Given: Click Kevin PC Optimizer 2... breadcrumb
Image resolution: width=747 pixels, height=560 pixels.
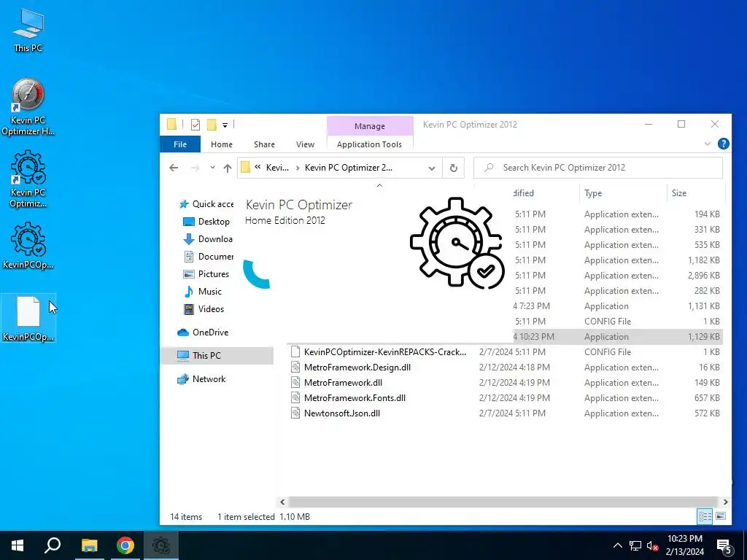Looking at the screenshot, I should [348, 168].
